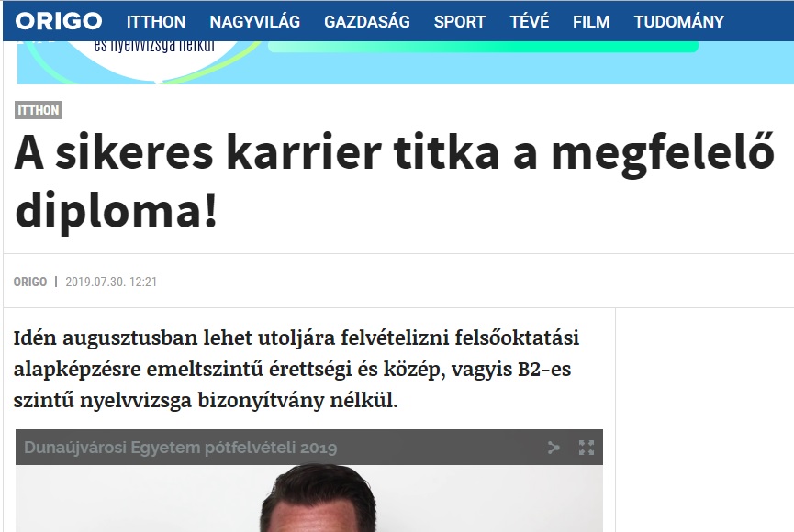Click the lead paragraph starting with Idén augusztusban
Viewport: 794px width, 532px height.
[296, 369]
